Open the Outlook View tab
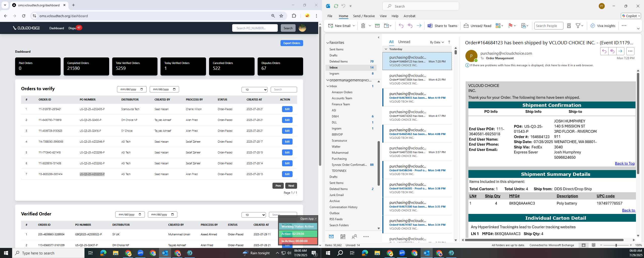The height and width of the screenshot is (258, 644). [x=383, y=16]
